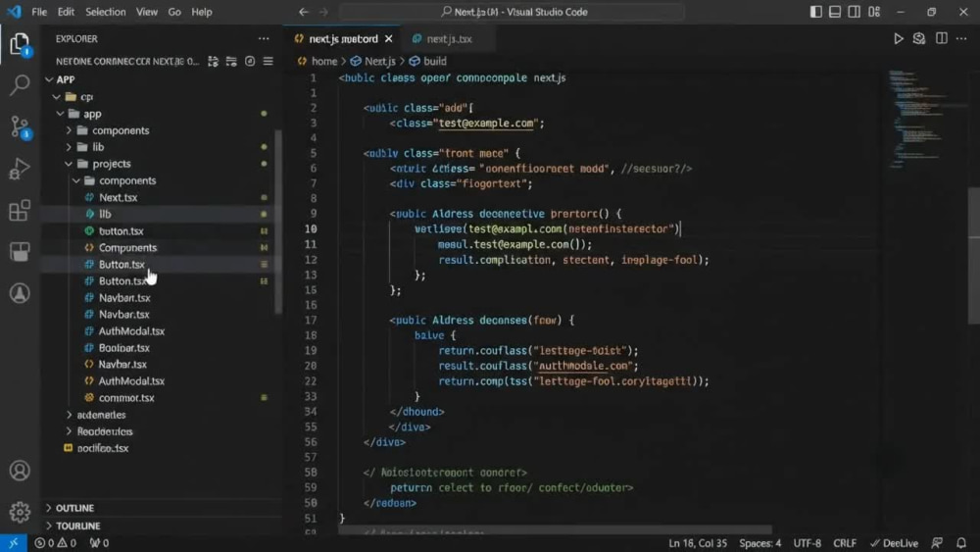Click the debug/search icon next to Run
The image size is (980, 552).
coord(919,39)
